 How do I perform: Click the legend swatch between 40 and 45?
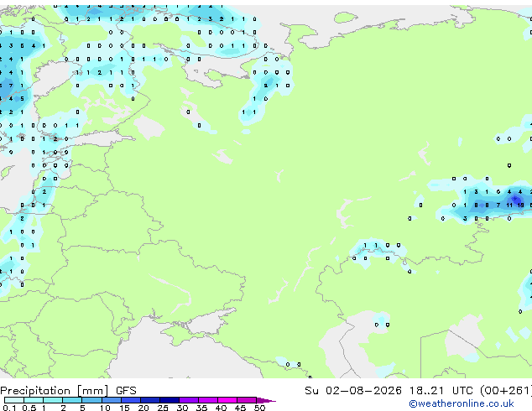coord(227,400)
